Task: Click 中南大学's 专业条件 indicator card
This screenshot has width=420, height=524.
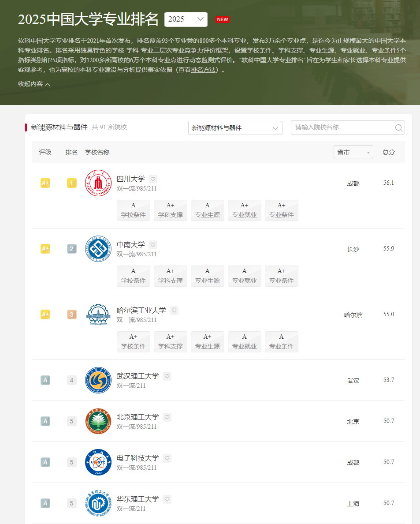Action: 282,276
